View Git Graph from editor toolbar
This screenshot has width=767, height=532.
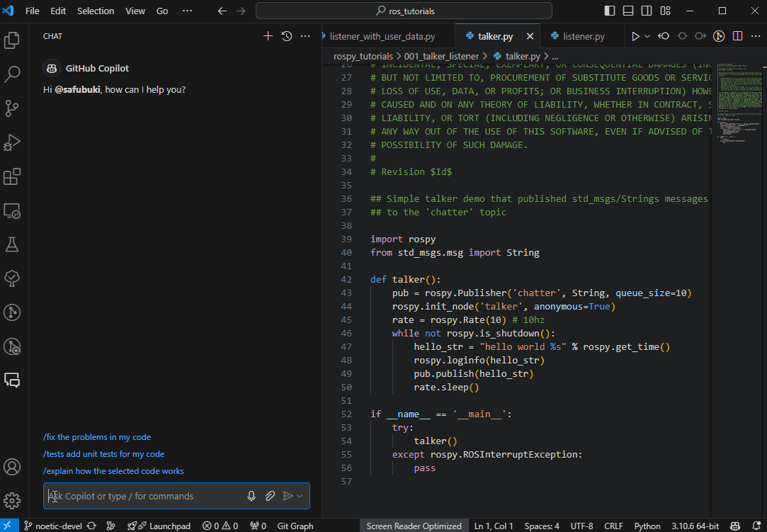click(719, 36)
